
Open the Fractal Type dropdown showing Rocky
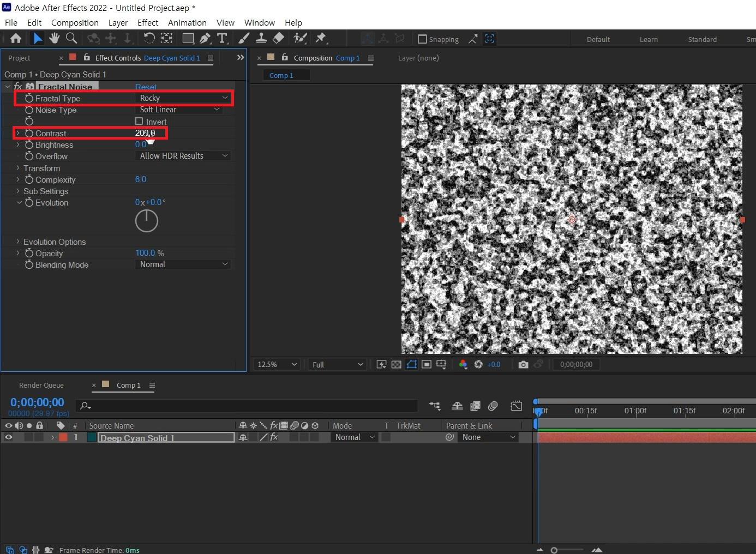183,98
